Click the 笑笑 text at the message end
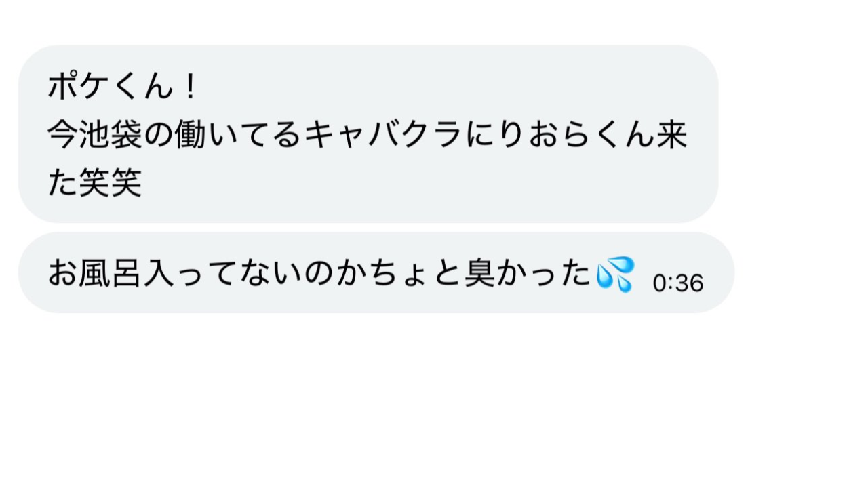The width and height of the screenshot is (868, 488). (110, 183)
